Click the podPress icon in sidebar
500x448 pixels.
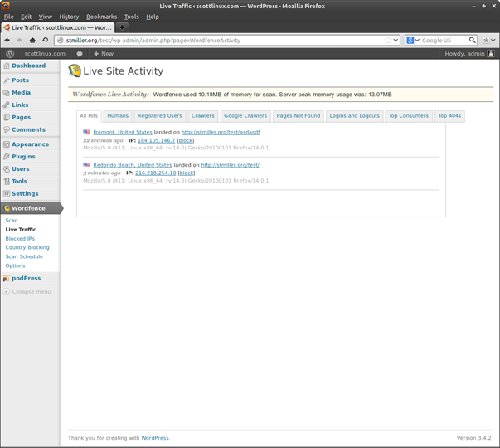(x=7, y=278)
